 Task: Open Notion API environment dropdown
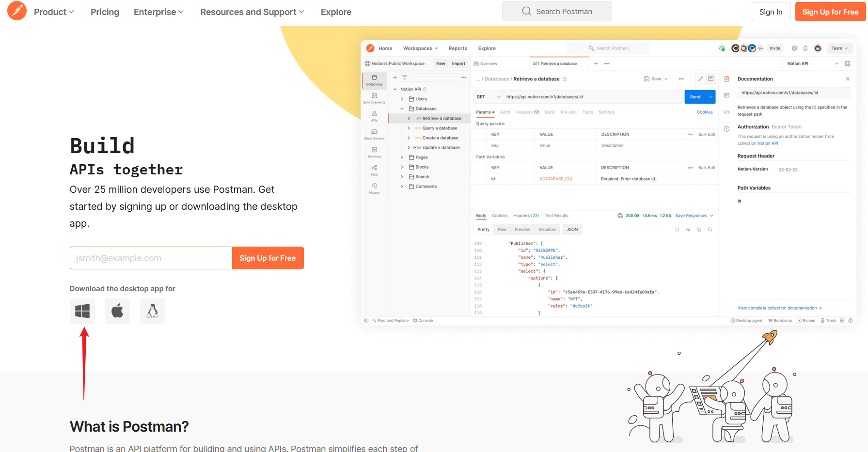coord(812,63)
